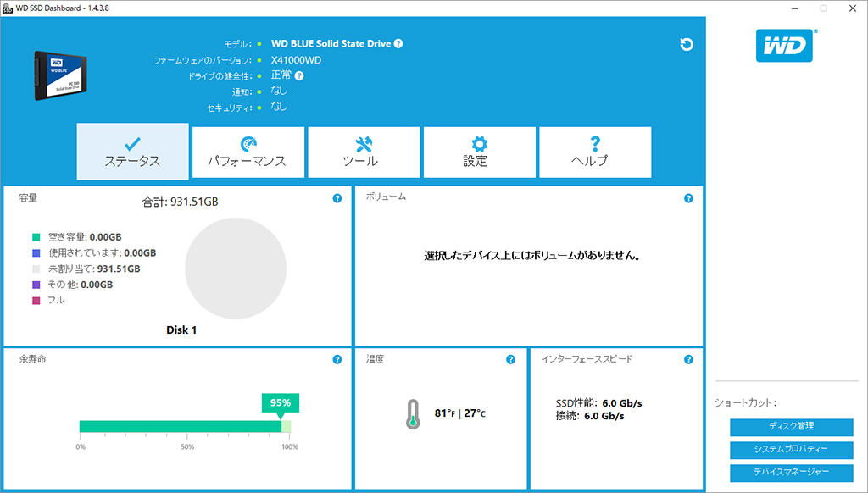868x493 pixels.
Task: Open model help question mark icon
Action: point(398,44)
